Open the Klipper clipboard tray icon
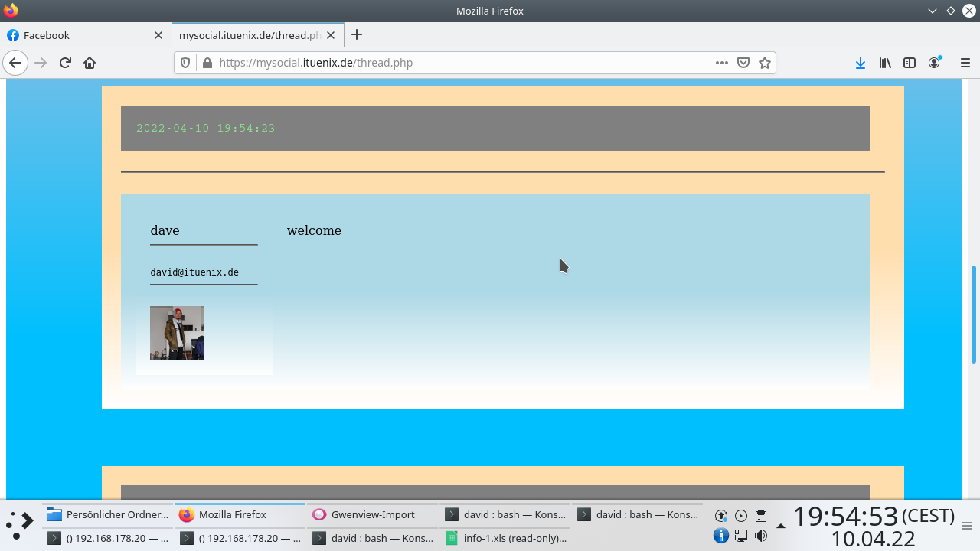Viewport: 980px width, 551px height. point(760,515)
